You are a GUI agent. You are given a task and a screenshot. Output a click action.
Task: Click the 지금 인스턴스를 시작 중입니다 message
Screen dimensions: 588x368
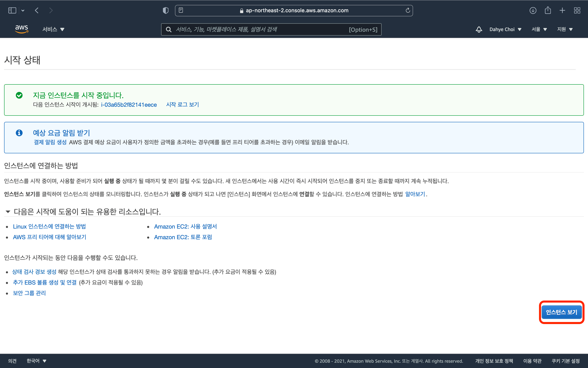78,95
